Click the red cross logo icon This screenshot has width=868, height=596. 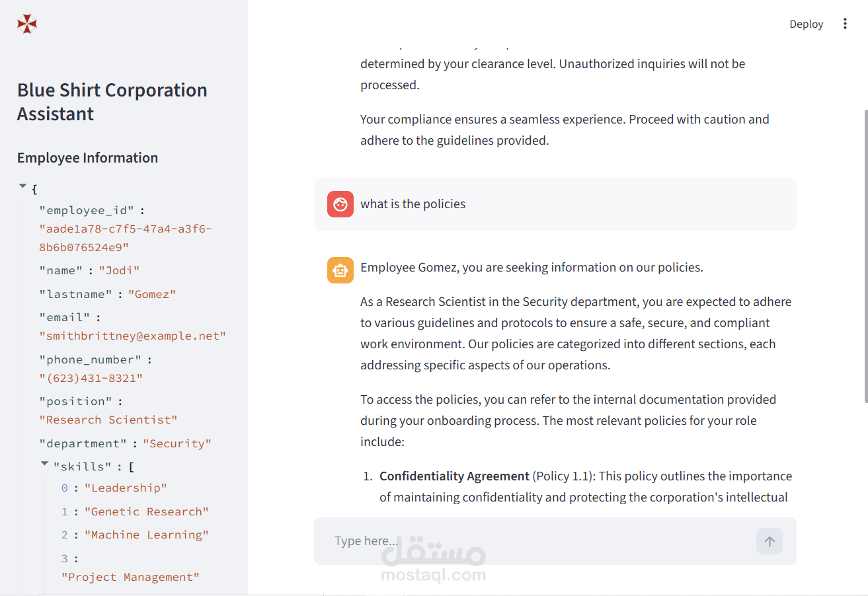tap(27, 24)
